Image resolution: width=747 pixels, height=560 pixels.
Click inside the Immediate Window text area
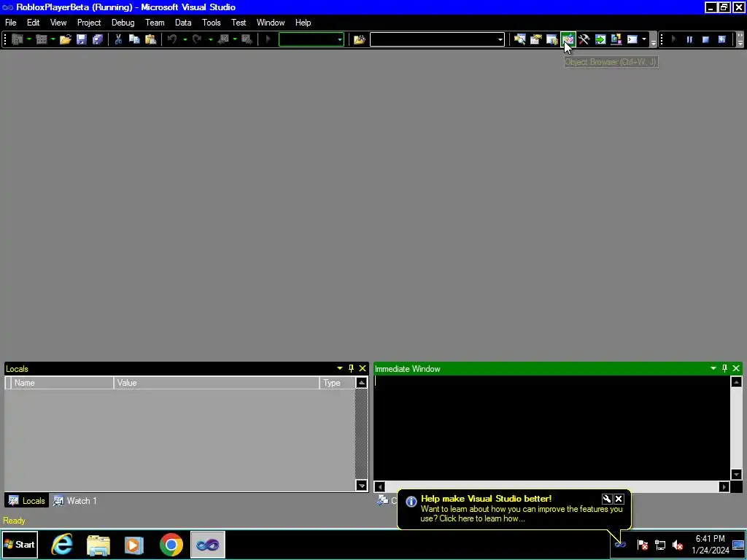(551, 428)
